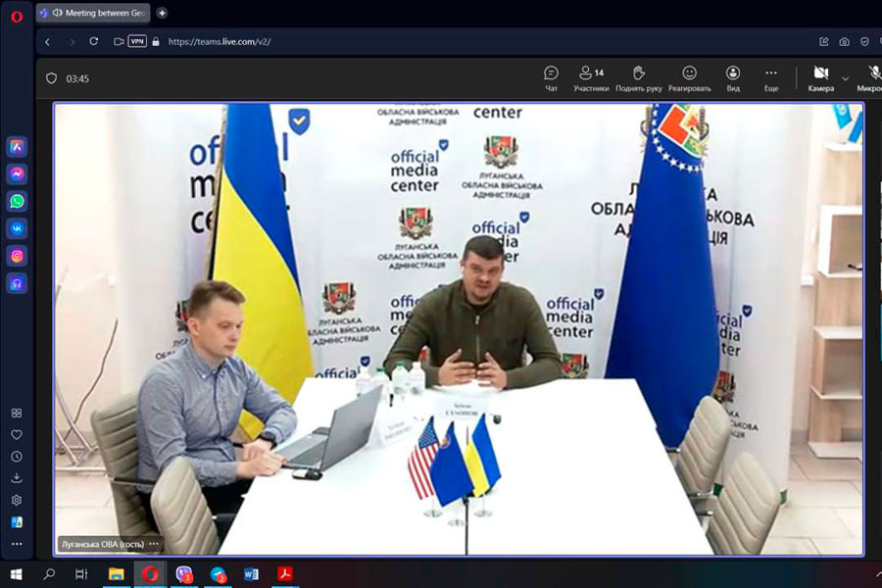Viewport: 882px width, 588px height.
Task: Open Viber from taskbar
Action: click(x=184, y=574)
